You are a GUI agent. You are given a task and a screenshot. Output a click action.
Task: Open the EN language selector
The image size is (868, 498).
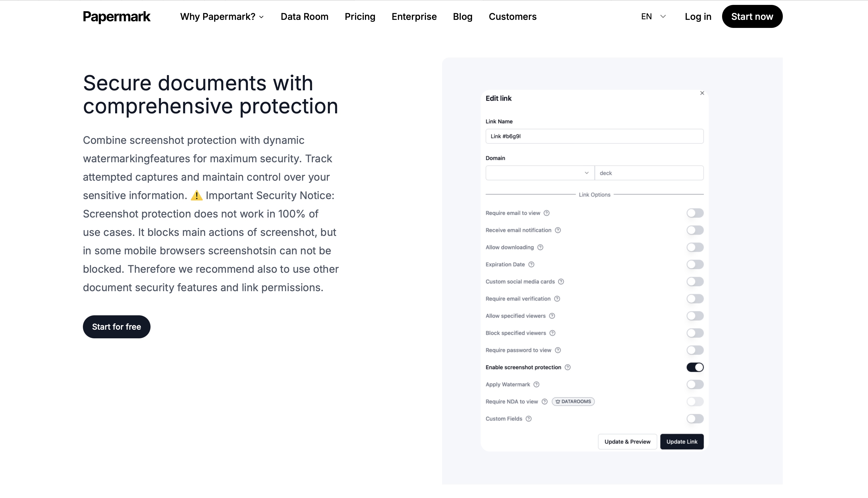tap(653, 16)
